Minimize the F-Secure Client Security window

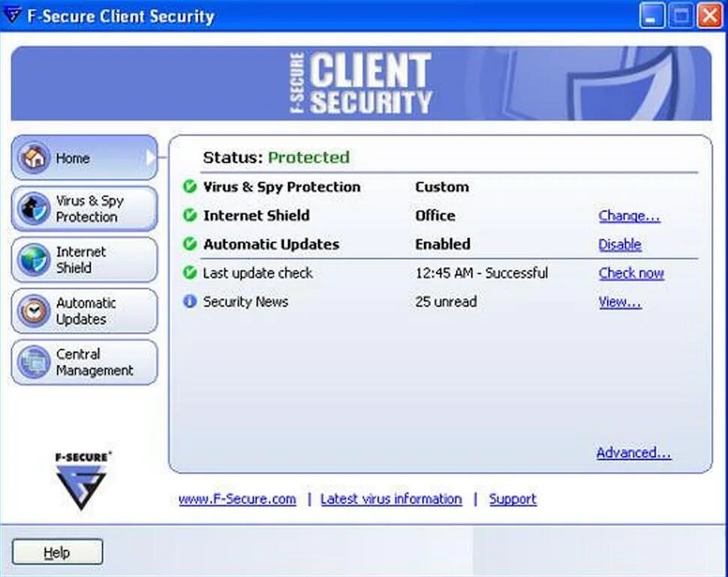651,16
